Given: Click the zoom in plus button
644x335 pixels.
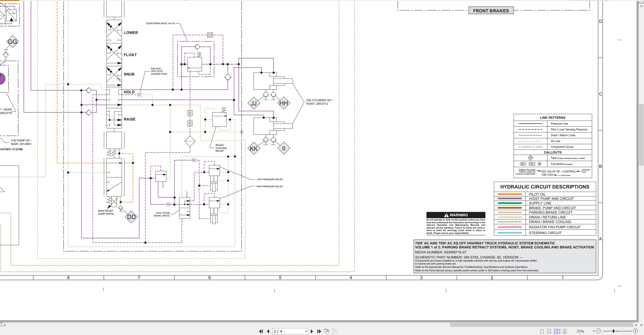Looking at the screenshot, I should click(635, 331).
